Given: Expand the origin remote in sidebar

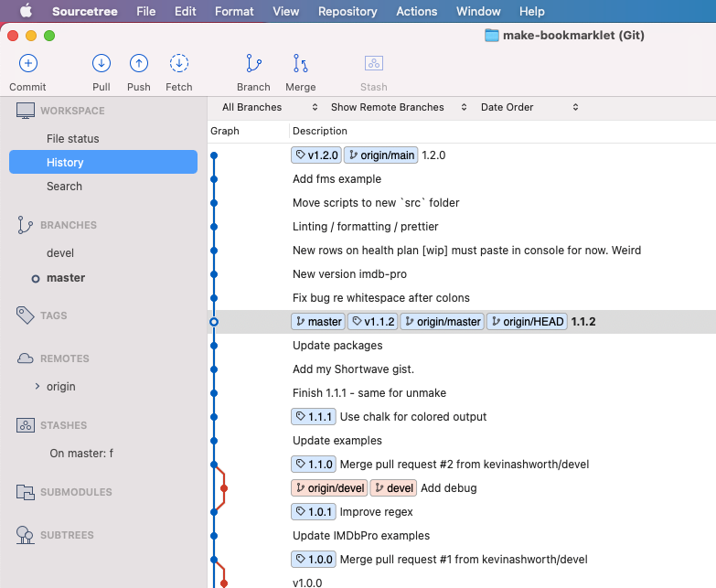Looking at the screenshot, I should (x=37, y=386).
